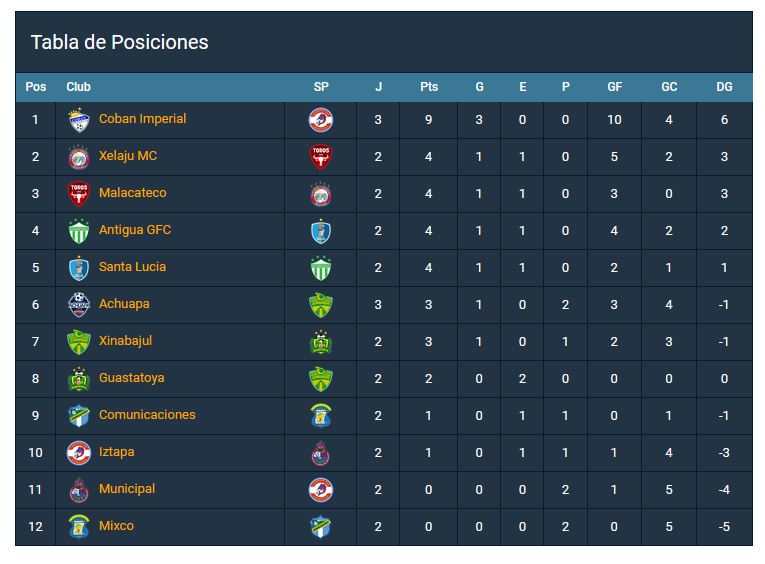Click the Municipal club crest beside its name
This screenshot has width=765, height=564.
point(79,490)
